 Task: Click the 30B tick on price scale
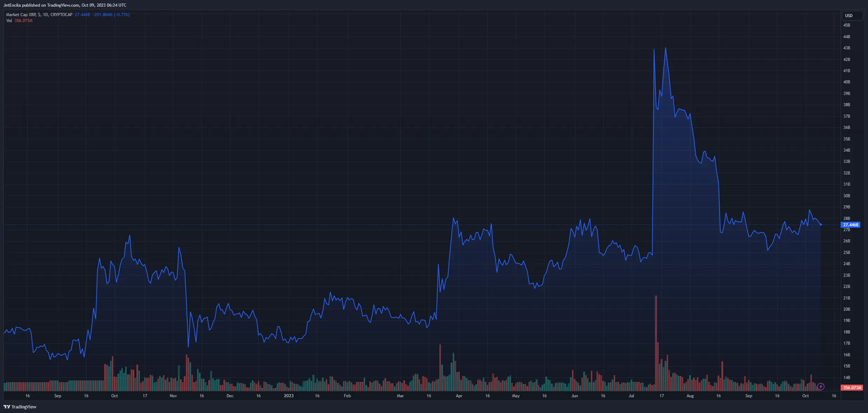click(x=847, y=196)
